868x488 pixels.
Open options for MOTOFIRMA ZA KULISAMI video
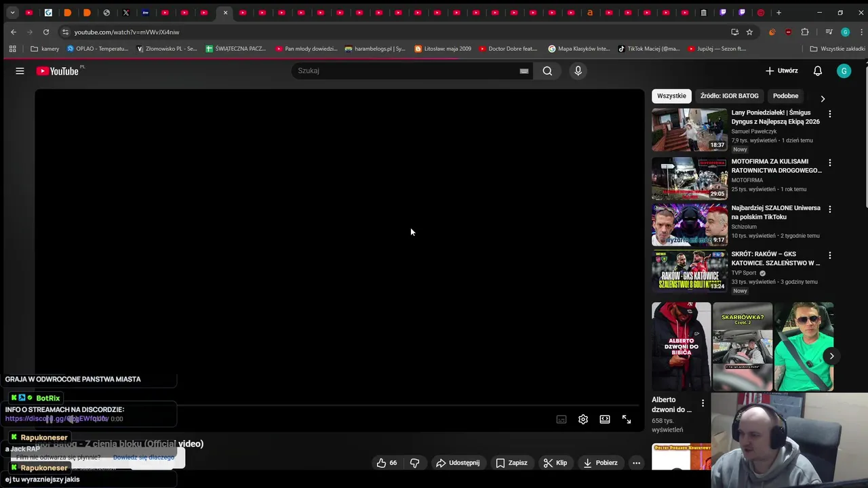829,163
